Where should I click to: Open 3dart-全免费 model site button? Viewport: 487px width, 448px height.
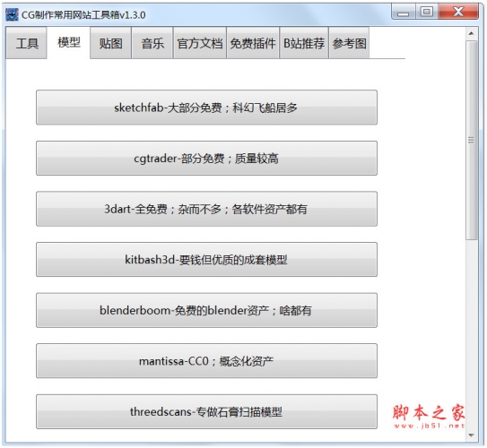pos(206,209)
